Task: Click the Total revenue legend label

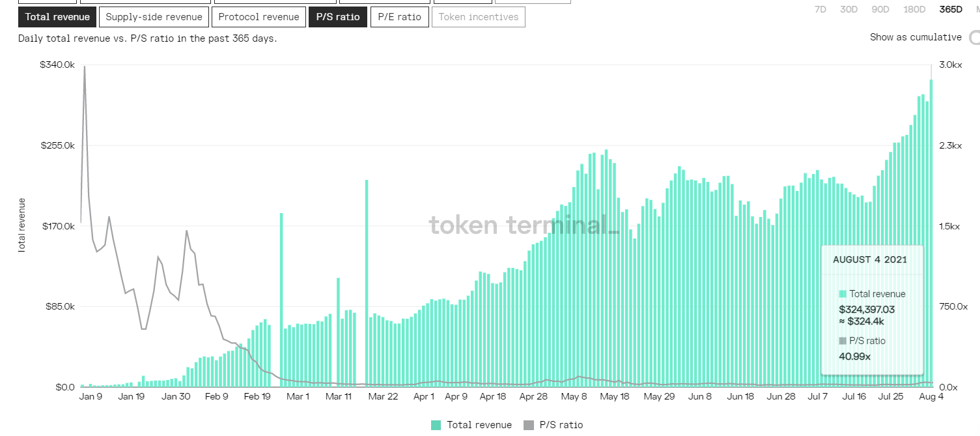Action: tap(479, 425)
